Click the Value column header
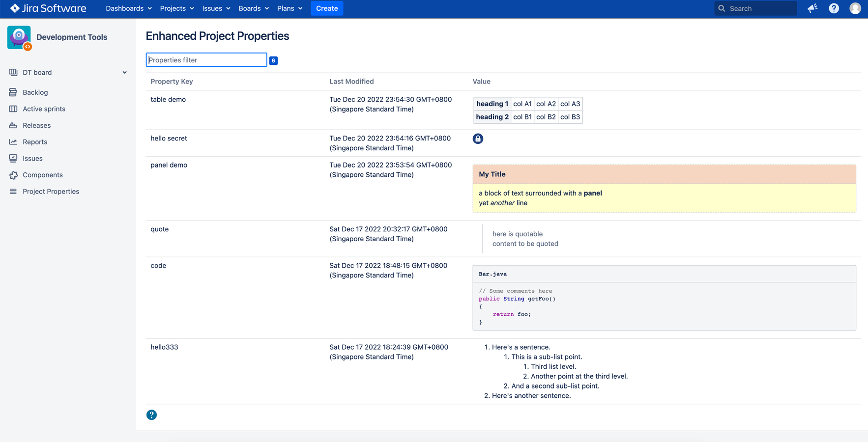 (482, 82)
